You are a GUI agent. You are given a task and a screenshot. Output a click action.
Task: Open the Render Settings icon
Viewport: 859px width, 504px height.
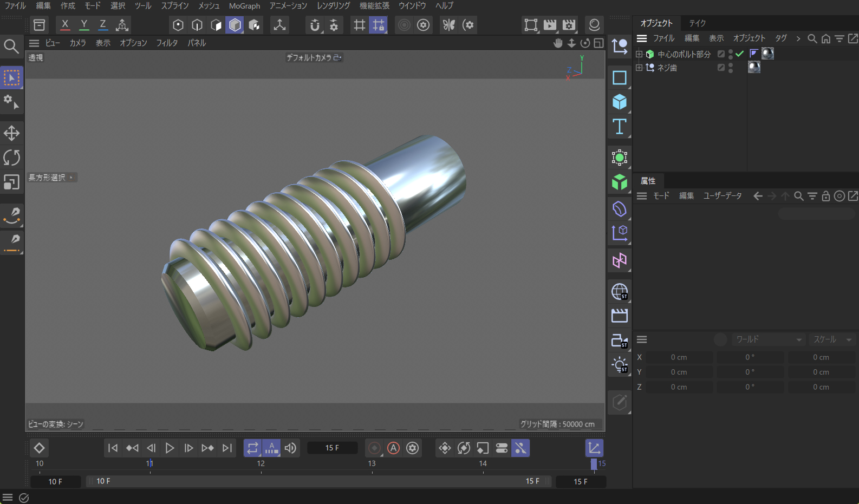pos(569,25)
